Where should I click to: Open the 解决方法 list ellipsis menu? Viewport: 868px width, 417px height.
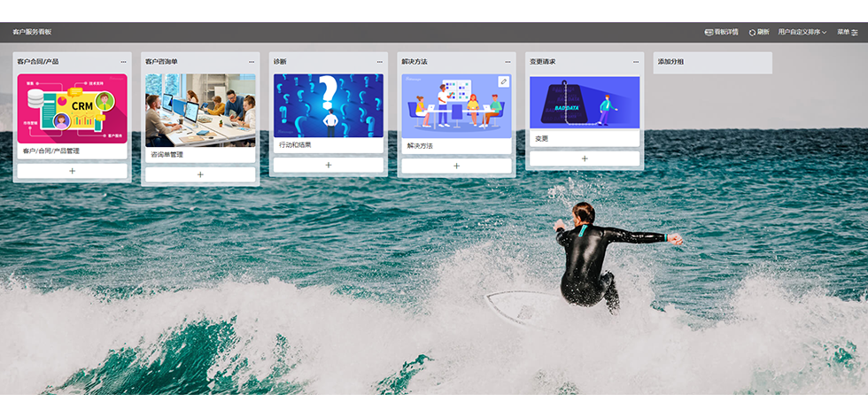coord(508,62)
